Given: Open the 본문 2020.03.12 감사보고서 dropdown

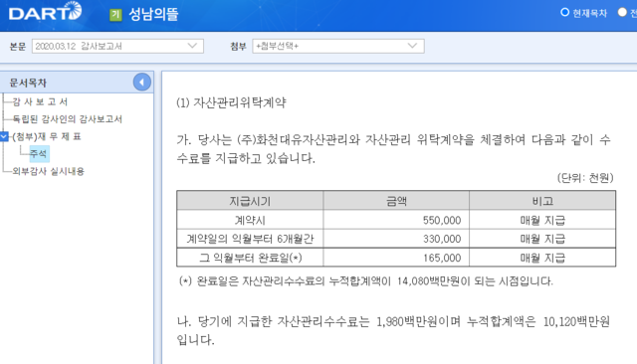Looking at the screenshot, I should (x=117, y=46).
